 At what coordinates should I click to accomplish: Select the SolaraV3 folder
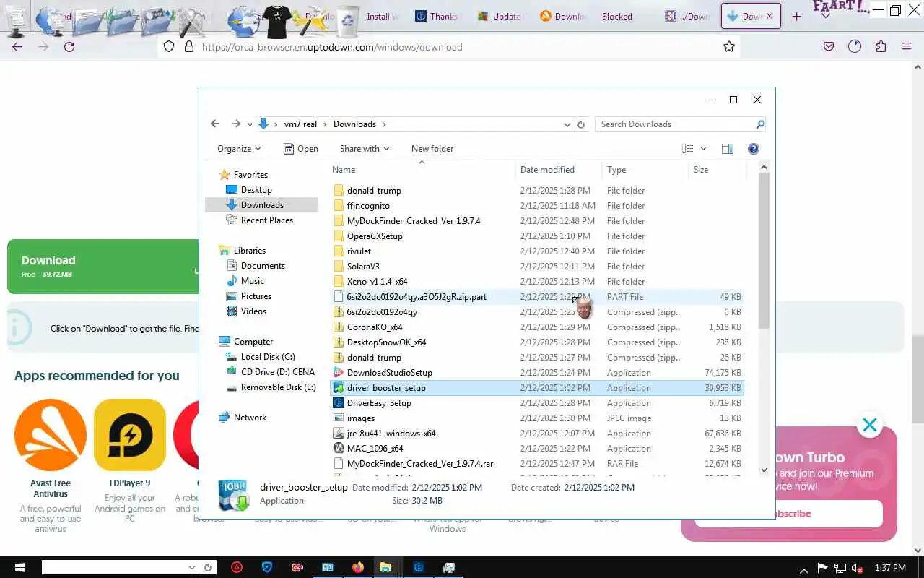363,267
